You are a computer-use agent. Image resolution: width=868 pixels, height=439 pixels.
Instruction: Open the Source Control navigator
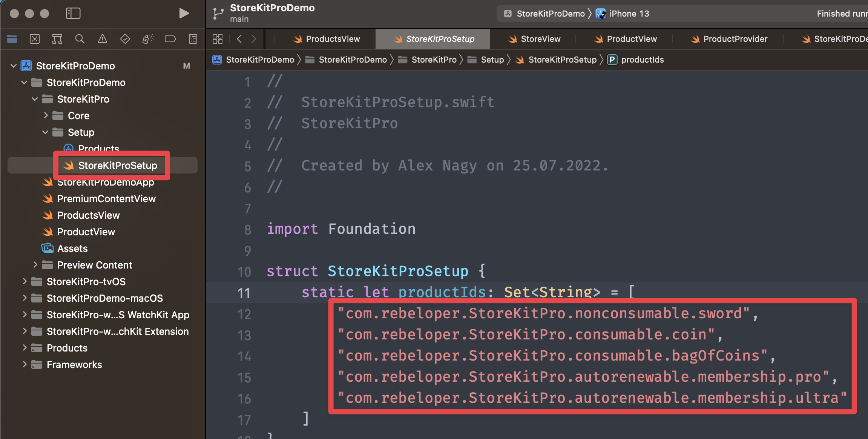(x=35, y=39)
